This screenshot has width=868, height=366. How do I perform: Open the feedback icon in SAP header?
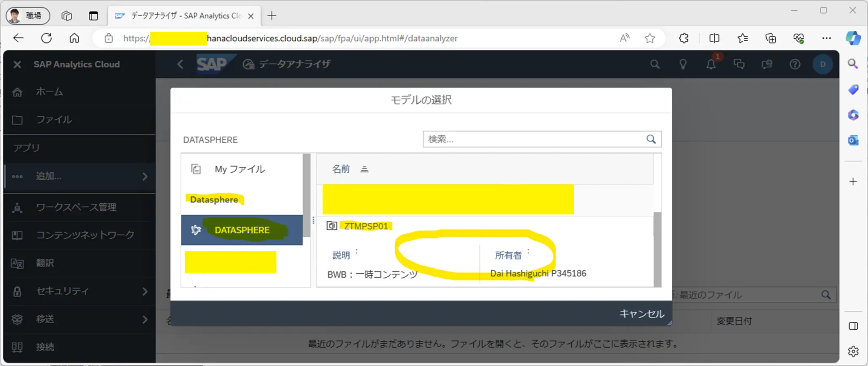[767, 64]
